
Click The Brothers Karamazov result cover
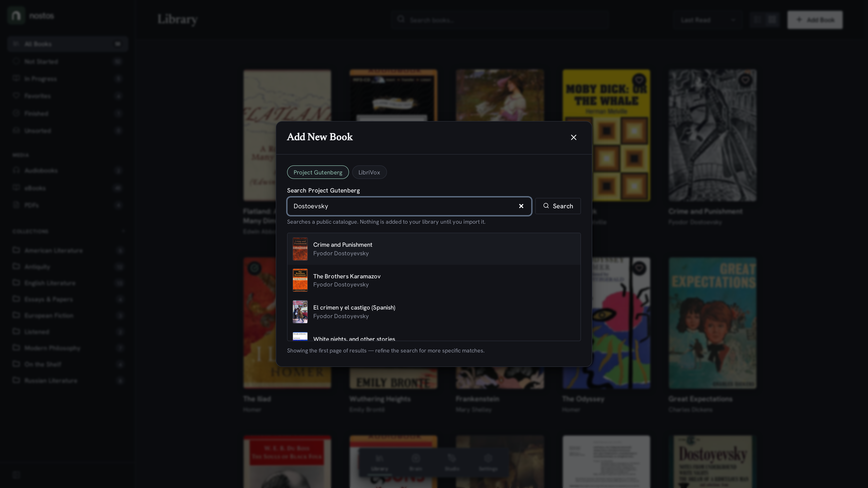point(300,280)
